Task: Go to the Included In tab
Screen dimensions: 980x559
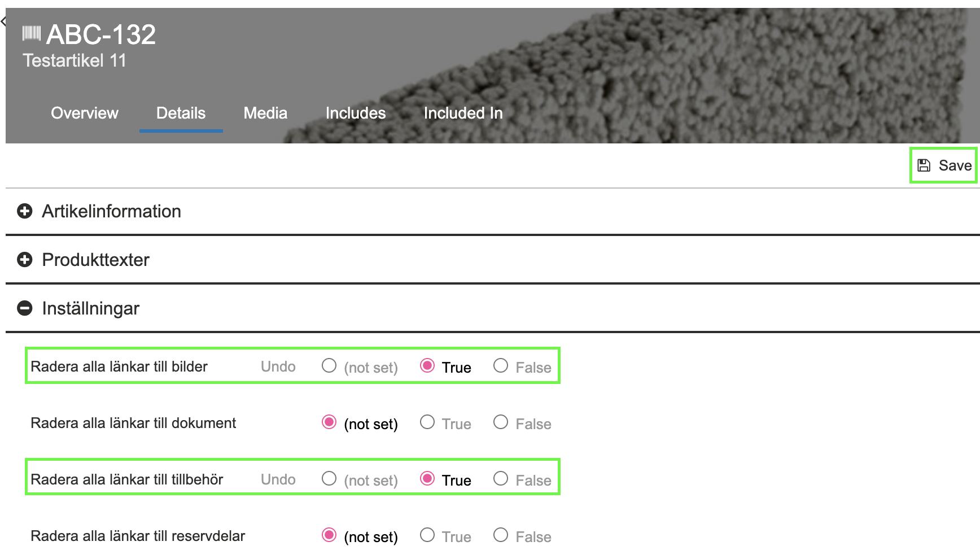Action: point(463,113)
